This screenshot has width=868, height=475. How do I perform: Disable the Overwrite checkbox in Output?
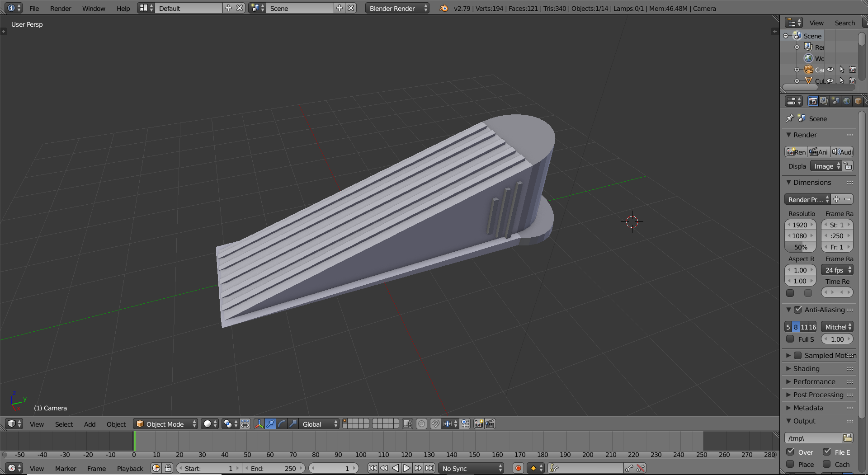[x=790, y=451]
